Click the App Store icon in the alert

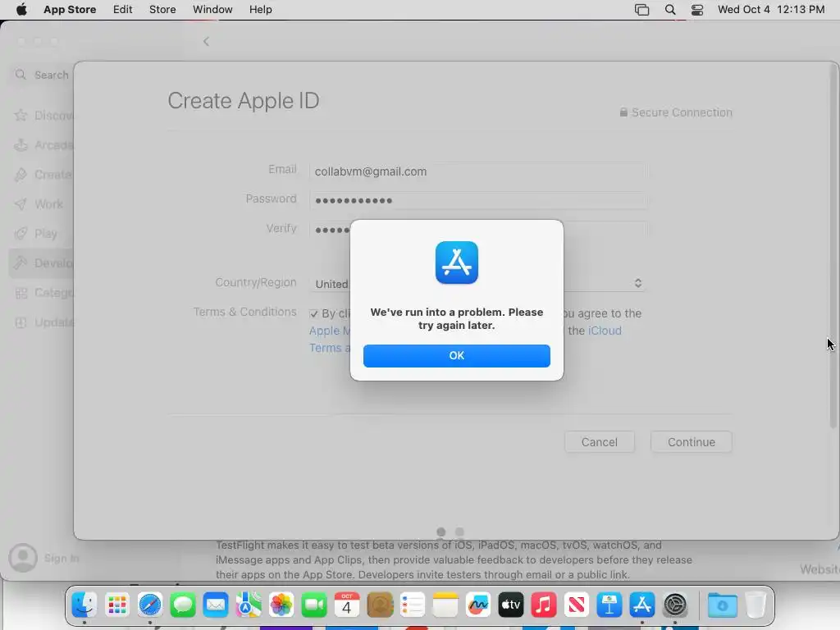coord(456,262)
